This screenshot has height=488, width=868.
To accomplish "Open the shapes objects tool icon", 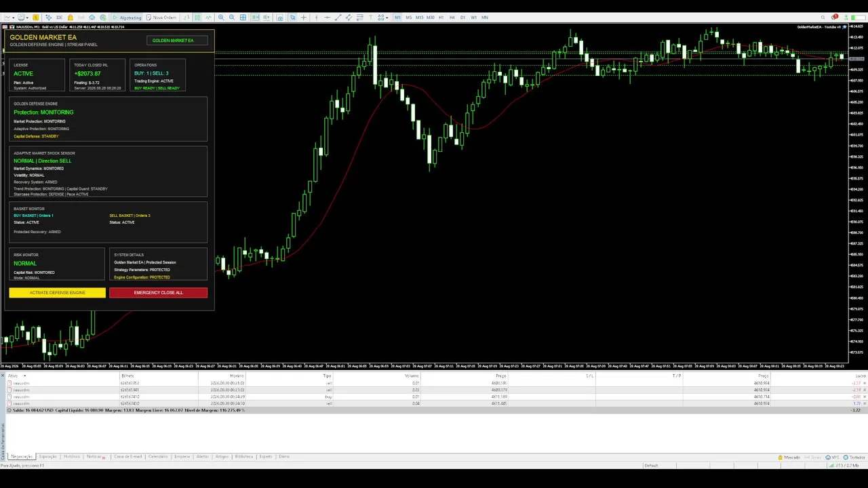I will click(x=380, y=18).
